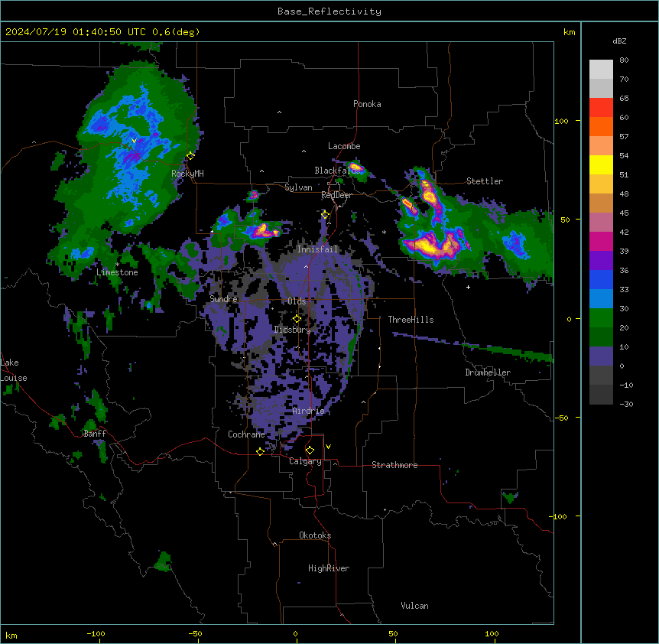
Task: Select the Lacombe map label
Action: click(x=344, y=146)
